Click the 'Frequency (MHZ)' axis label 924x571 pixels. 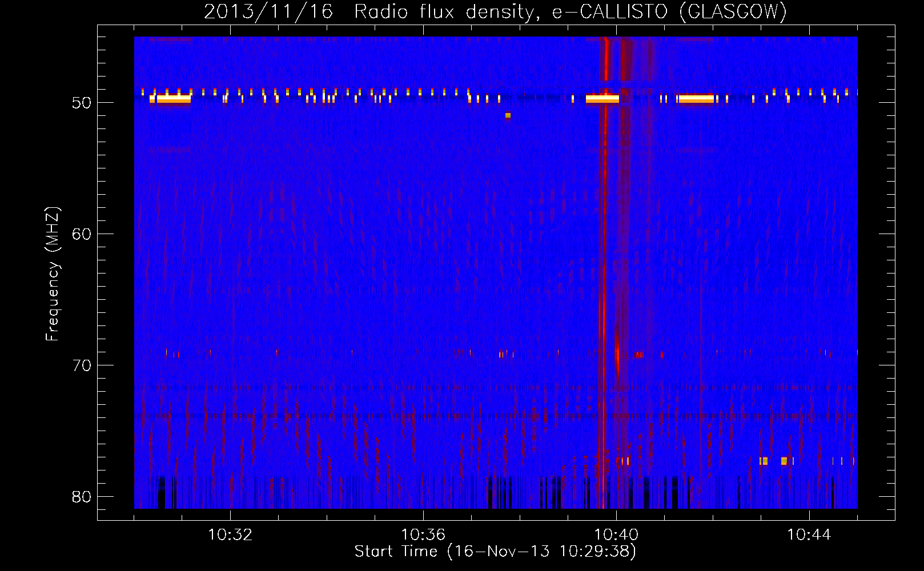point(53,274)
